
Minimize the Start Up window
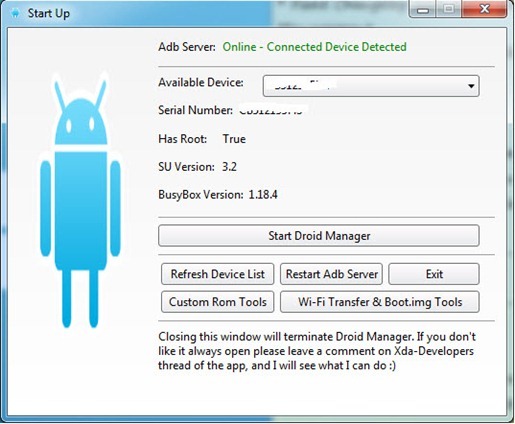pos(423,9)
